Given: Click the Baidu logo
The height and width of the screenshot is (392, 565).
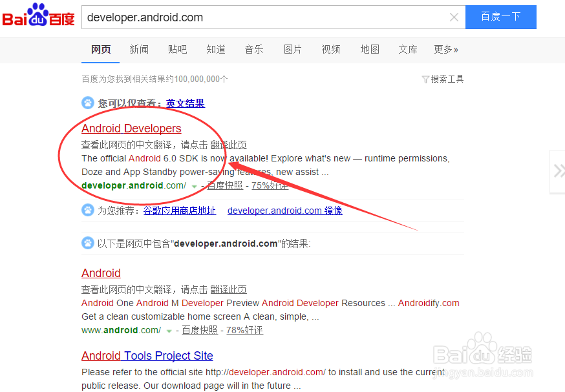Looking at the screenshot, I should coord(38,15).
